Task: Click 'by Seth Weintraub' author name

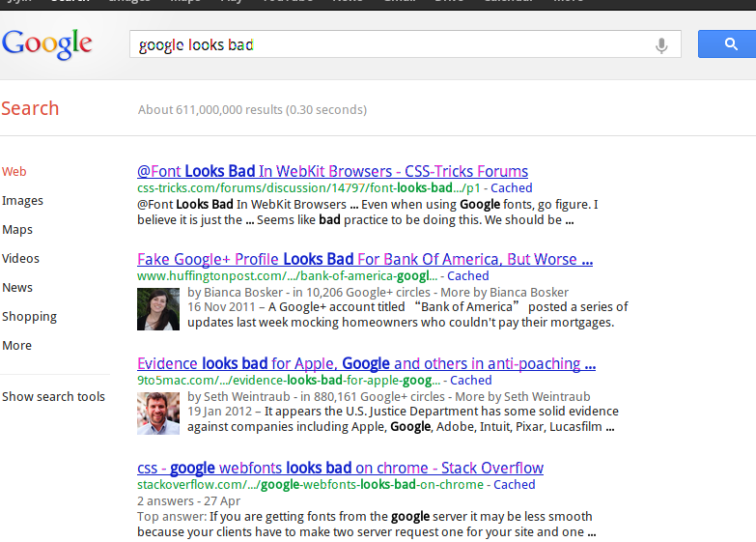Action: [x=238, y=396]
